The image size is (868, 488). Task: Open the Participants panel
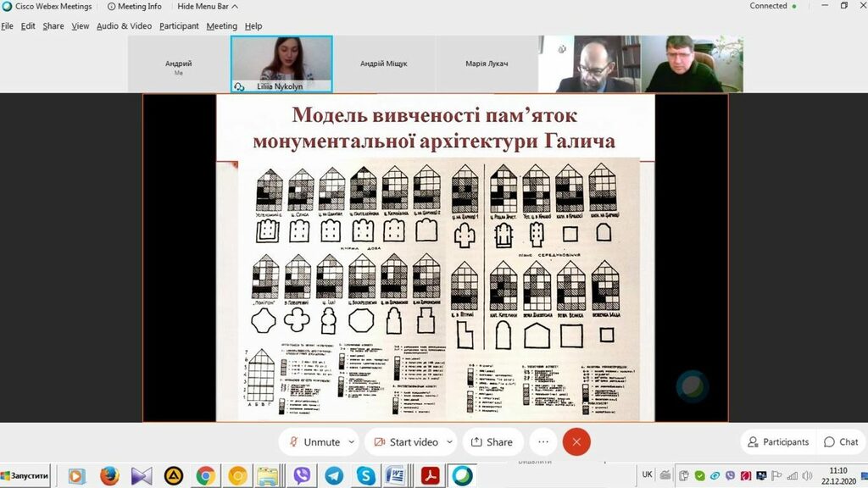pyautogui.click(x=777, y=441)
